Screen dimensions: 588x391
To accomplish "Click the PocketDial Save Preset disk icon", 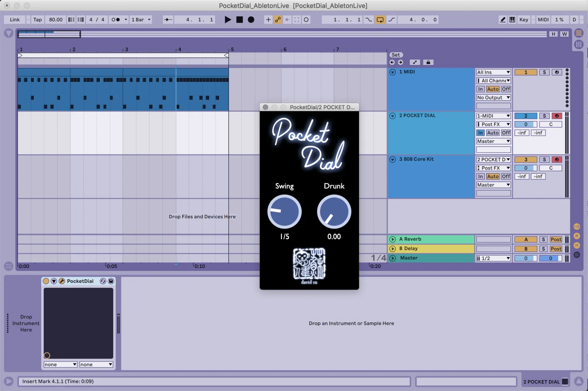I will (111, 281).
